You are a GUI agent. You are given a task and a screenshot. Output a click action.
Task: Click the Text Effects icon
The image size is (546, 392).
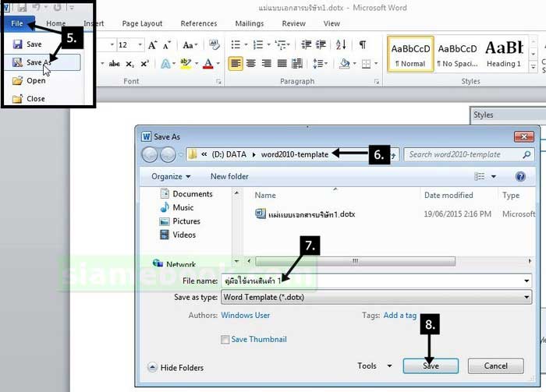[165, 64]
